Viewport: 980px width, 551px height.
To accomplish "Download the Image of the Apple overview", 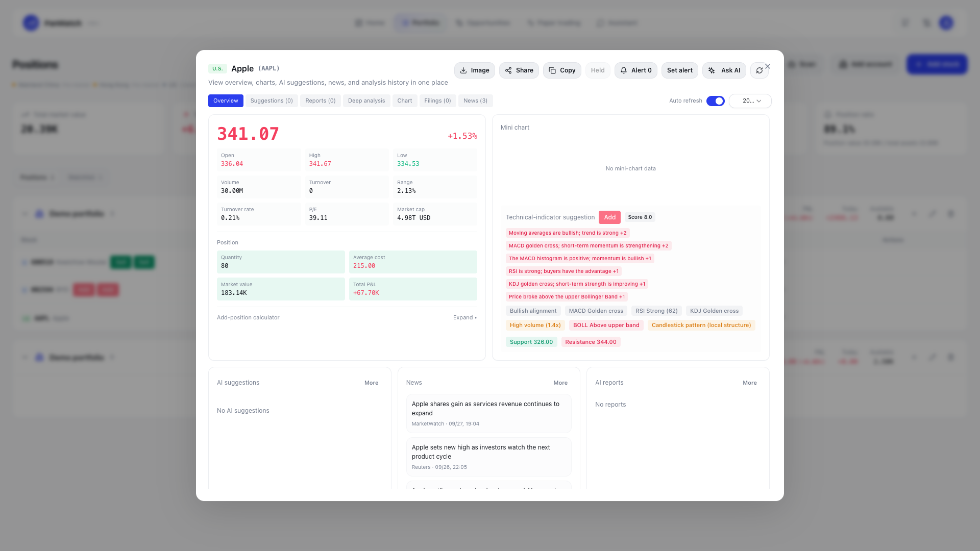I will 474,70.
